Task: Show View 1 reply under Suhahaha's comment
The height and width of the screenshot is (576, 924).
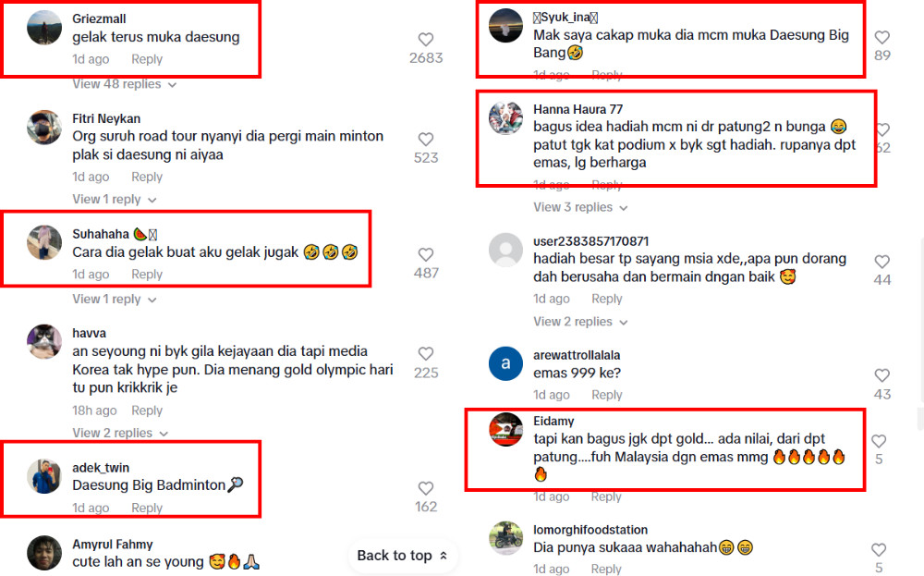Action: tap(115, 300)
